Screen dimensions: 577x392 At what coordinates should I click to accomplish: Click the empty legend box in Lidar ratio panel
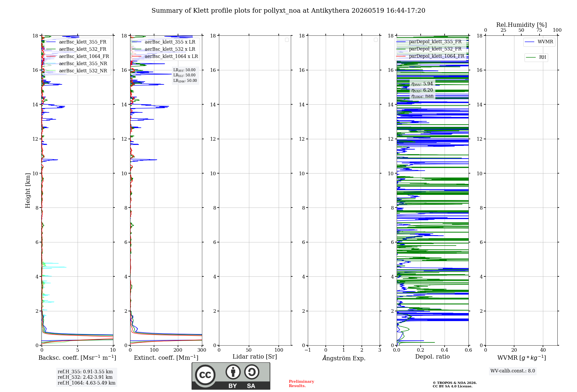coord(287,40)
